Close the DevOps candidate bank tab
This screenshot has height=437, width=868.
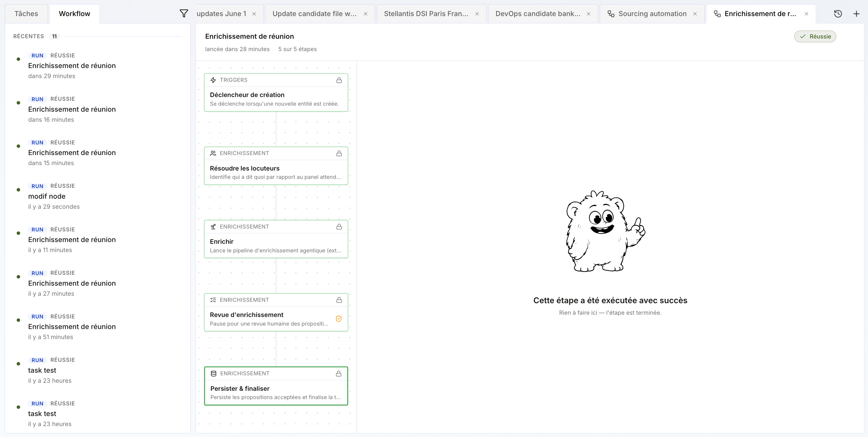(589, 14)
